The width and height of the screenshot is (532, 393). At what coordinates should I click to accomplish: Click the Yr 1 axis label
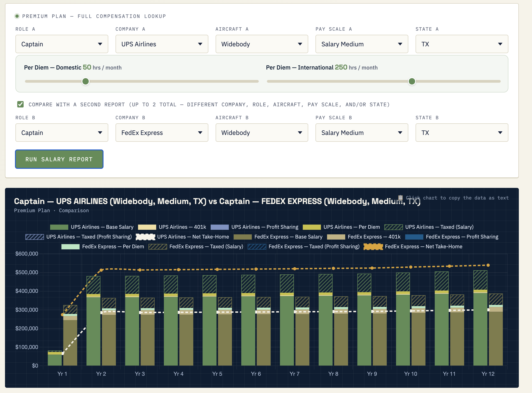click(62, 374)
